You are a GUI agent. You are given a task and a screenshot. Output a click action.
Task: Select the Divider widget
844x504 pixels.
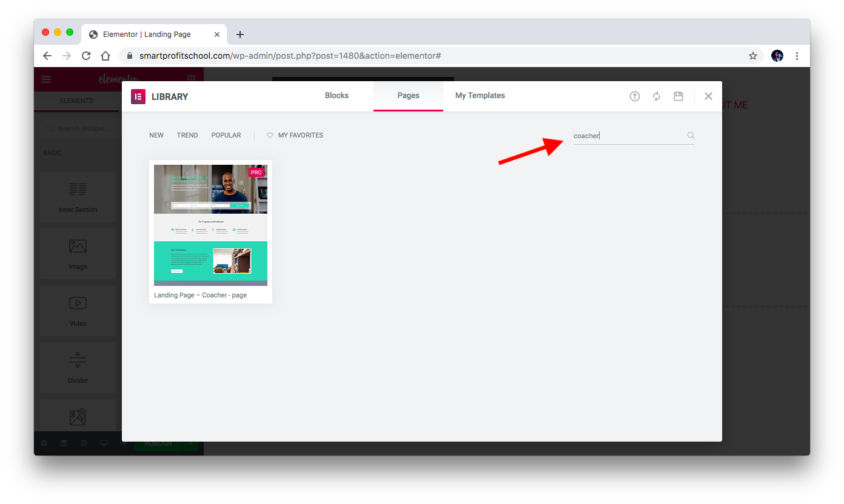point(78,367)
